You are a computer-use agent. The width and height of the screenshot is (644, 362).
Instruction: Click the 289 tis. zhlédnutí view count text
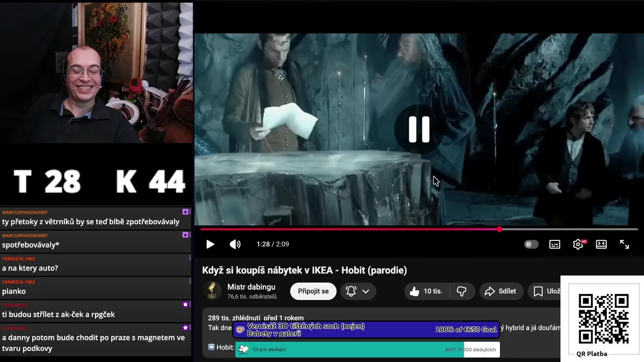[235, 318]
